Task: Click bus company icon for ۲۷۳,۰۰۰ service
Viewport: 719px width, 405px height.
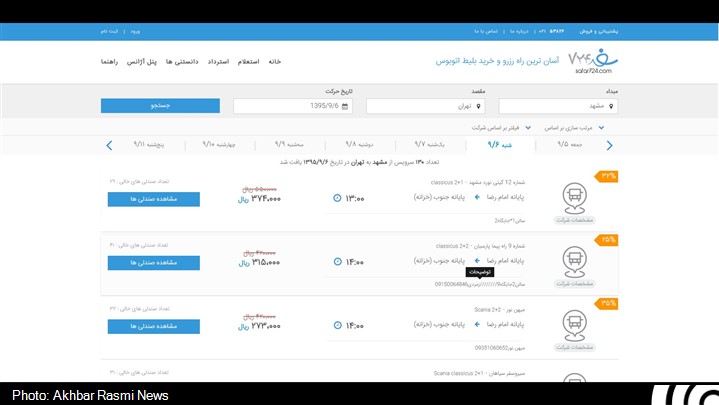Action: point(575,325)
